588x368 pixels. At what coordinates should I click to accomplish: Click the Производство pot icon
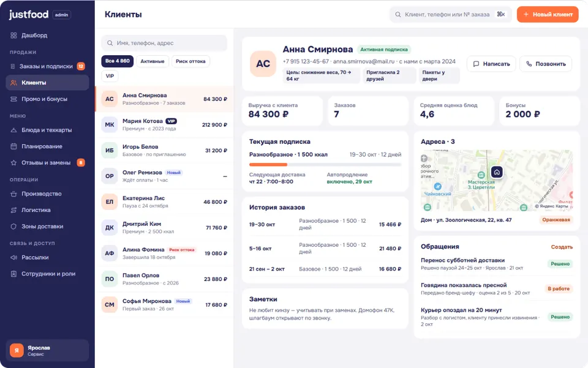click(x=13, y=193)
